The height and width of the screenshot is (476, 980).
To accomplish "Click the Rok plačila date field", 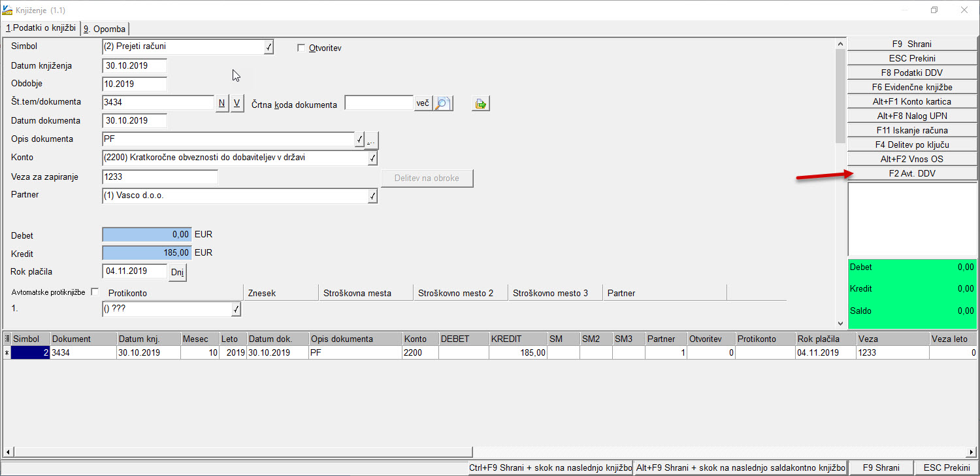I will click(x=135, y=271).
